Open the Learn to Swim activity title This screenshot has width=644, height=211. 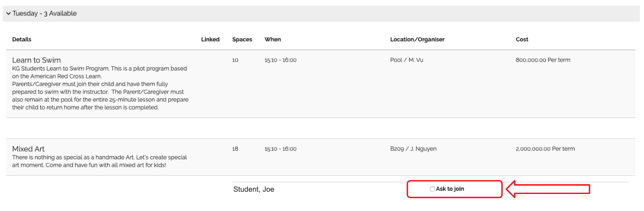click(36, 60)
